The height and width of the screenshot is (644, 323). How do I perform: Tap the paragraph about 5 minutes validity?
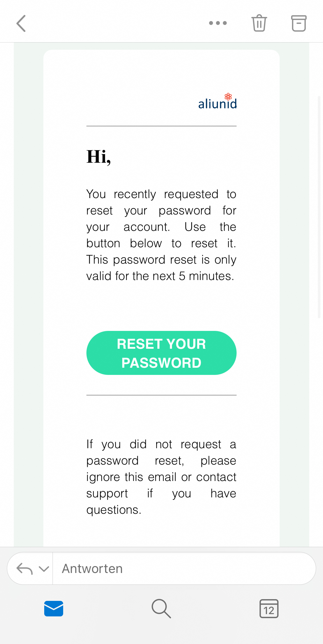pyautogui.click(x=161, y=235)
